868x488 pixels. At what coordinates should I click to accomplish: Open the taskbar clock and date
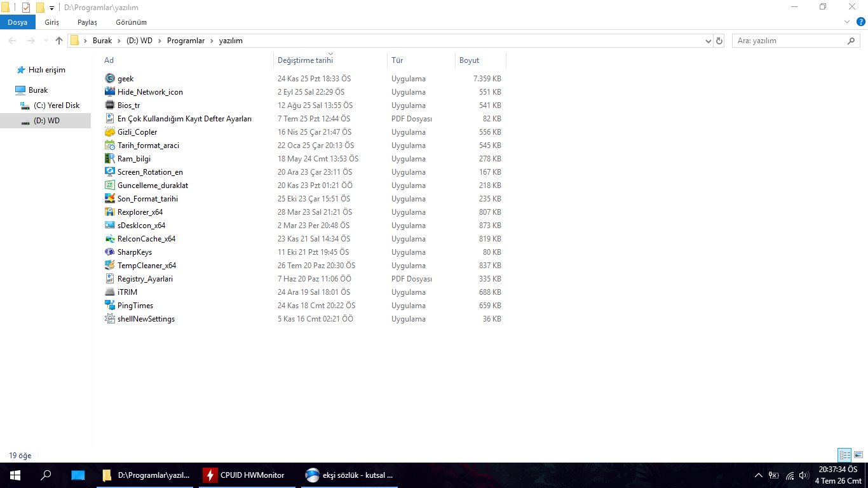pyautogui.click(x=838, y=475)
